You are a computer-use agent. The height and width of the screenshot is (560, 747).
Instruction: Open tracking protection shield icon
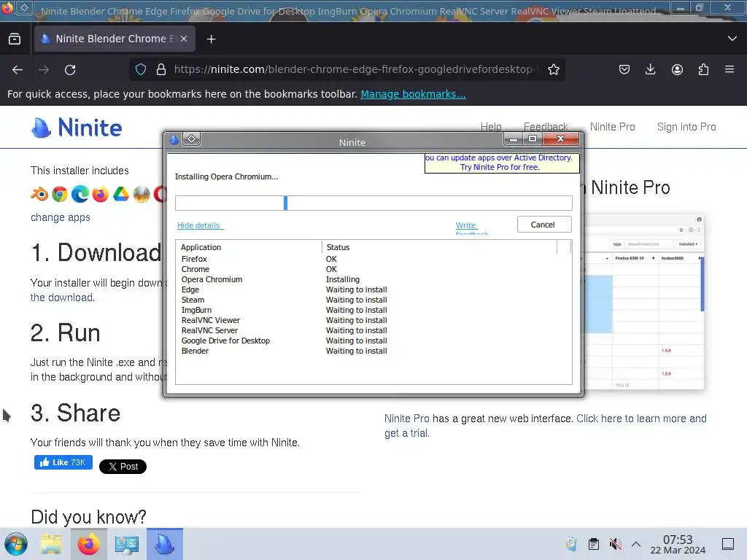141,69
